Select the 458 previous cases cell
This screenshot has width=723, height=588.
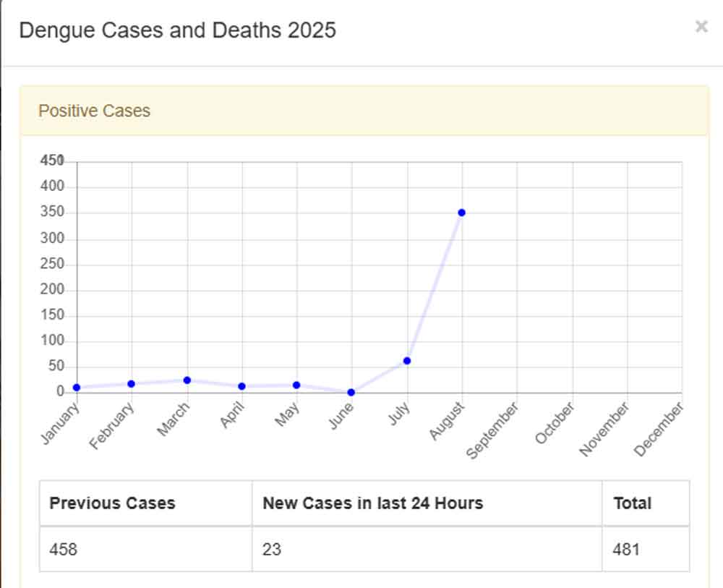pyautogui.click(x=63, y=550)
